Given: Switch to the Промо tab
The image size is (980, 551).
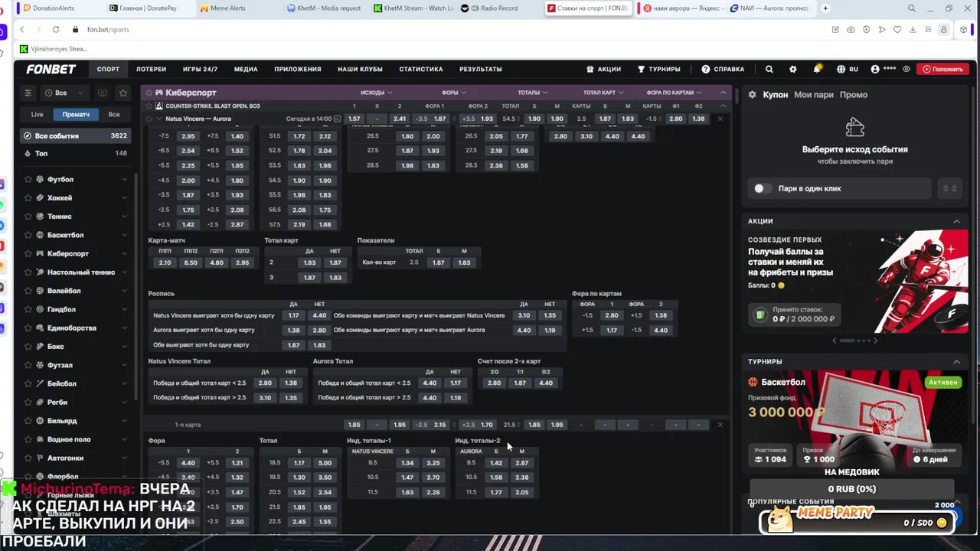Looking at the screenshot, I should pyautogui.click(x=854, y=95).
